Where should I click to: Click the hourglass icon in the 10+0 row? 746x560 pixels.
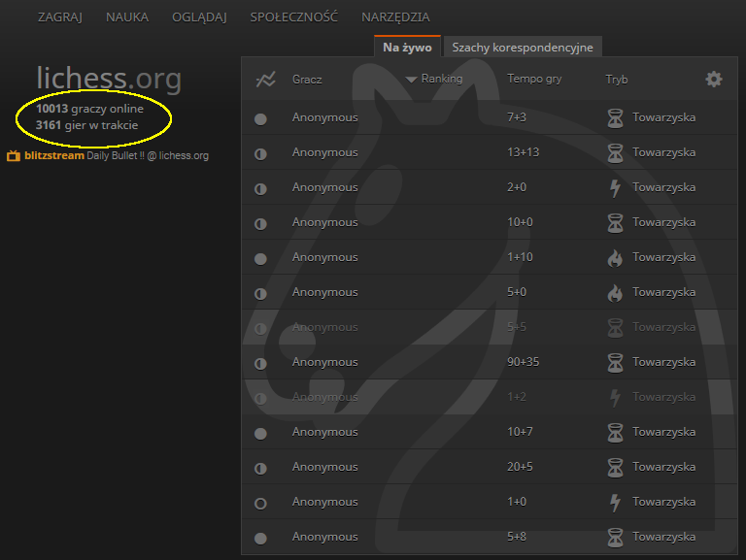click(615, 223)
